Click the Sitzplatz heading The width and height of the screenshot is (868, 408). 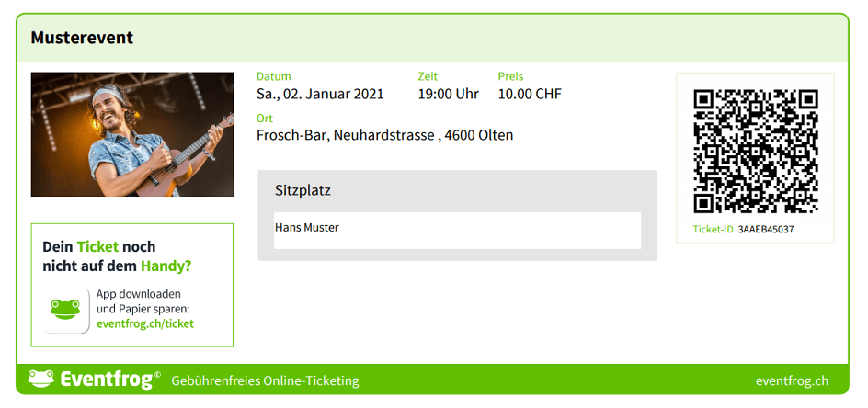click(303, 191)
